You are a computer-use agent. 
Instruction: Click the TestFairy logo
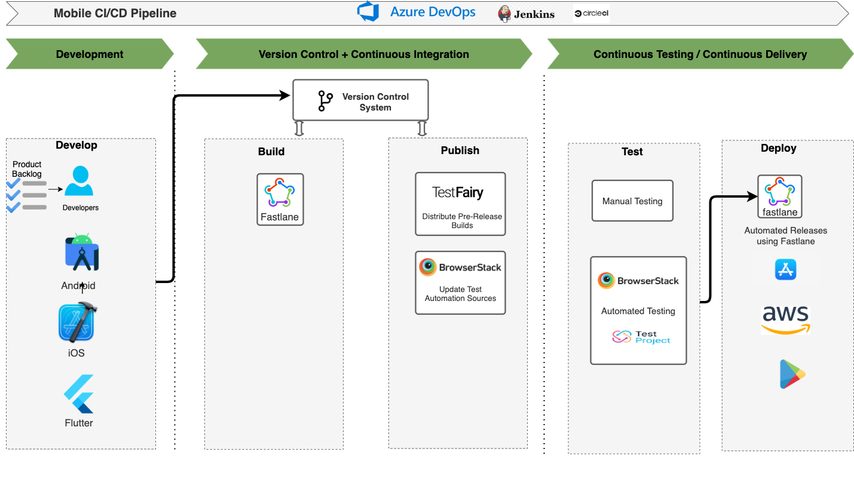click(x=458, y=192)
